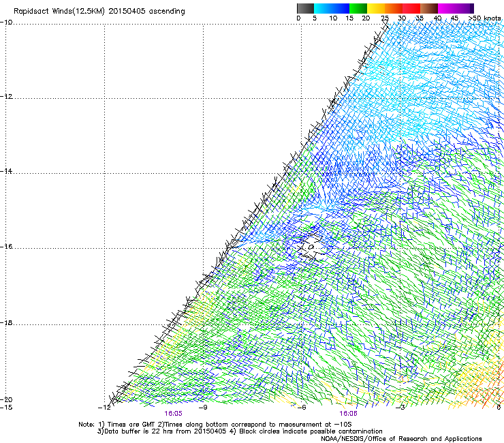Click the purple '16:05' swath time label
Screen dimensions: 504x443
click(173, 414)
